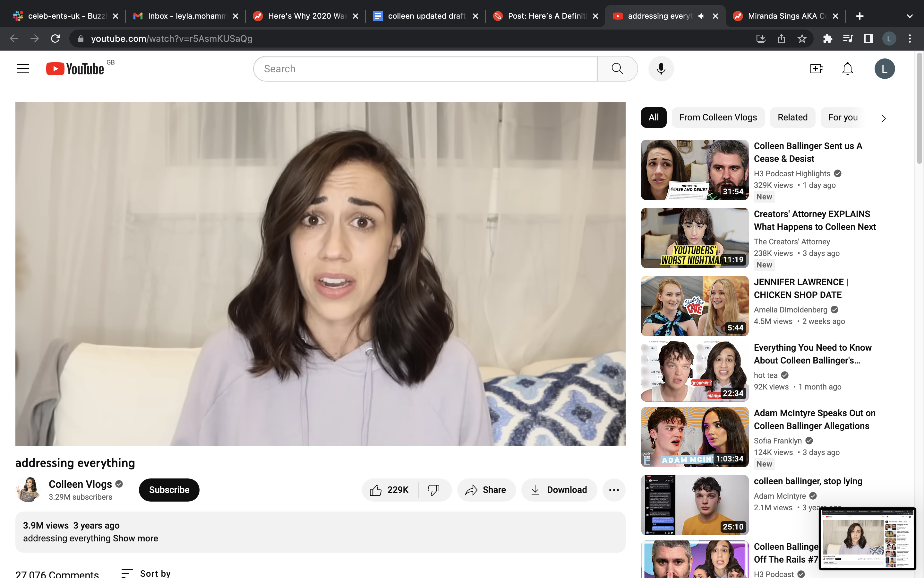This screenshot has width=924, height=578.
Task: Click the main video player
Action: coord(320,274)
